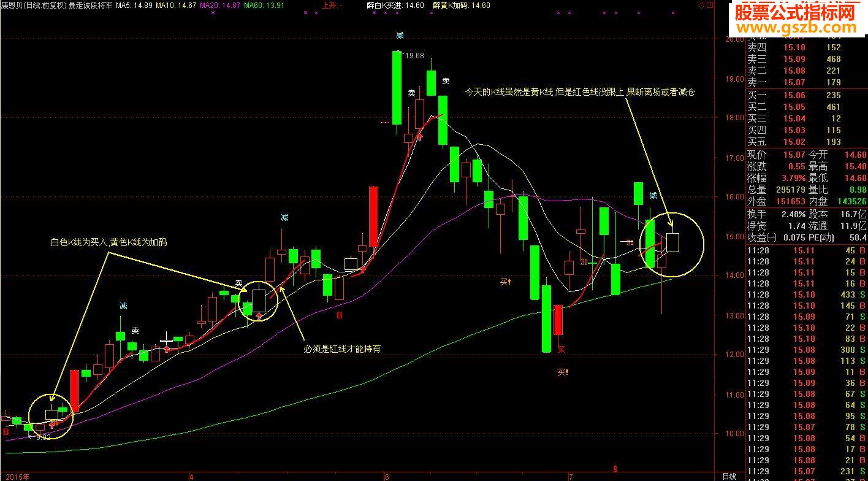868x481 pixels.
Task: Click the 日线 period label at the bottom
Action: pyautogui.click(x=729, y=476)
